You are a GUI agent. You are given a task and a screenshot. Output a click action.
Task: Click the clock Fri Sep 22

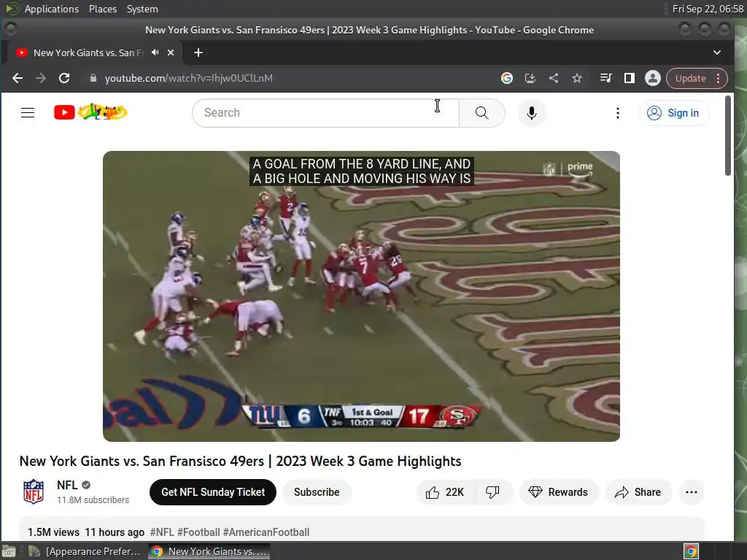pos(708,9)
